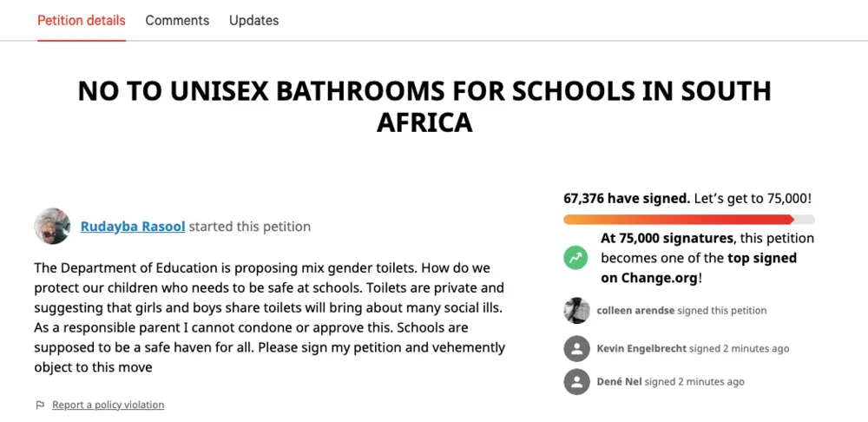Click the Kevin Engelbrecht signer name
This screenshot has width=868, height=422.
click(x=641, y=349)
